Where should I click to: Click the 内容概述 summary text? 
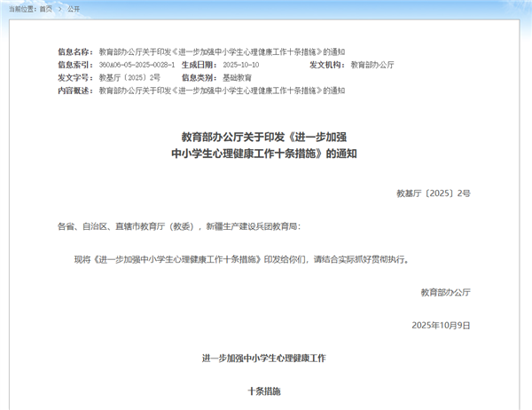point(221,90)
